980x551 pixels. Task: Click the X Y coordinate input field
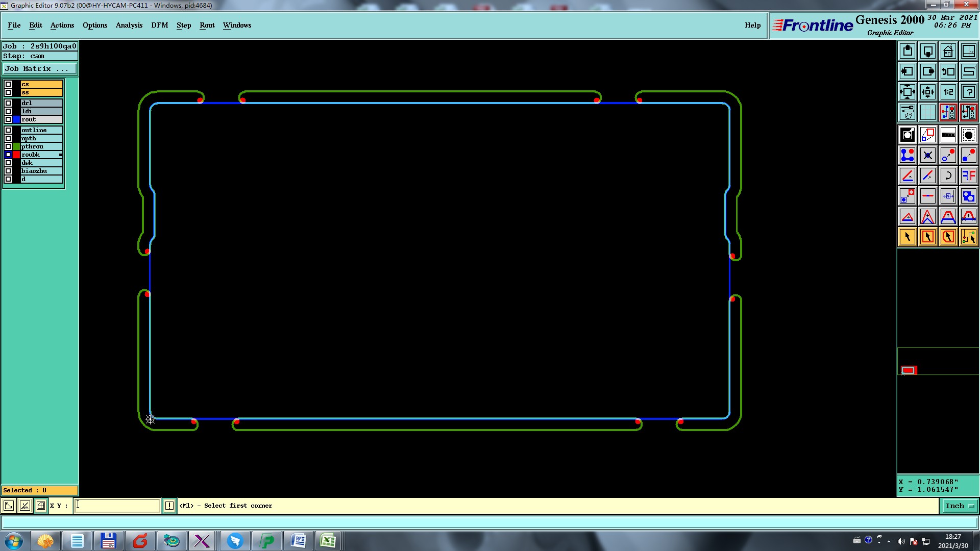click(x=117, y=506)
